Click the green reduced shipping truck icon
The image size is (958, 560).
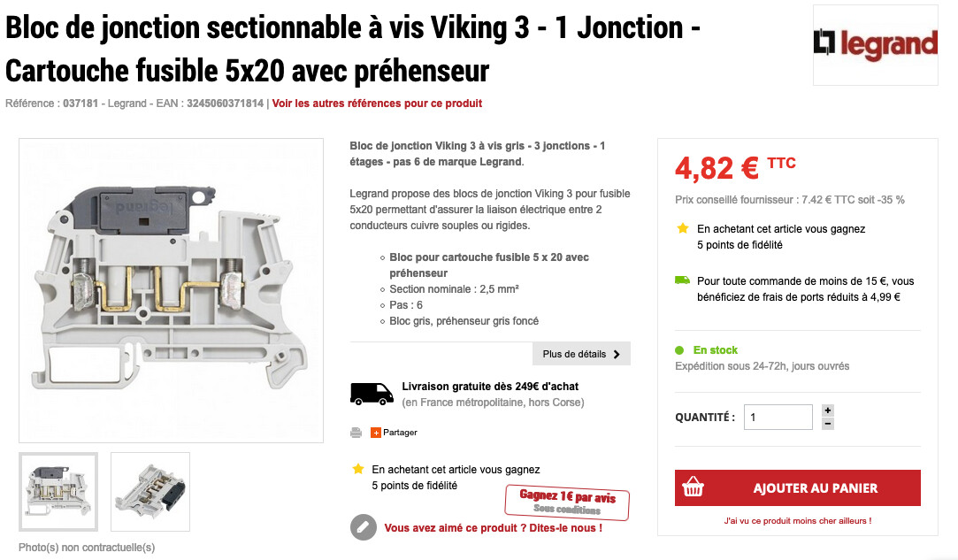682,280
